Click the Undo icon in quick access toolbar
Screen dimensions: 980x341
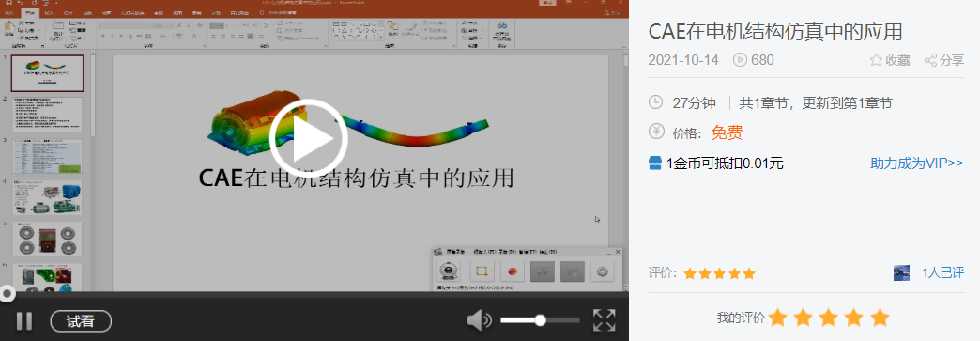[20, 3]
